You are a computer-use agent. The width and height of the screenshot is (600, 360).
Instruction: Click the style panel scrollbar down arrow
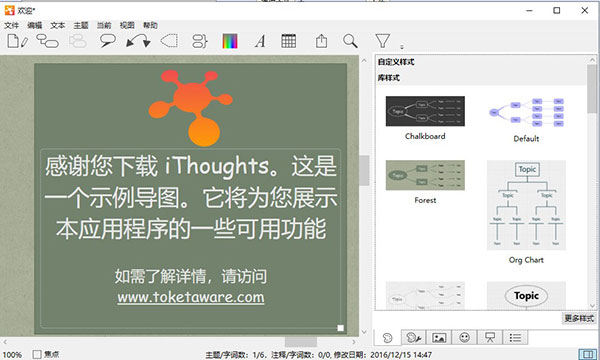(592, 306)
